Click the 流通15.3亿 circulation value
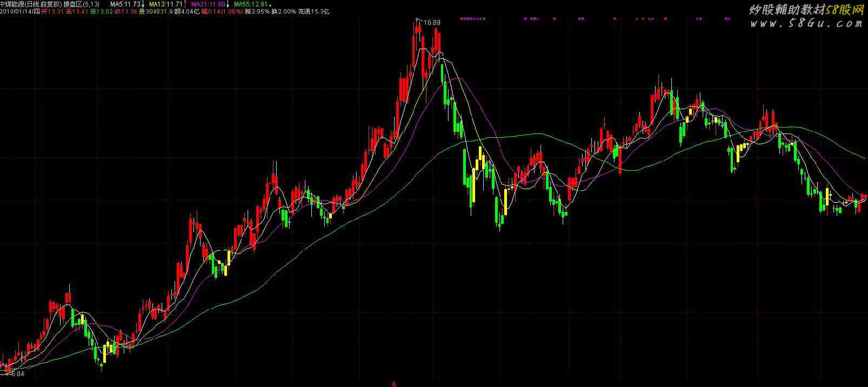The image size is (868, 387). (313, 11)
